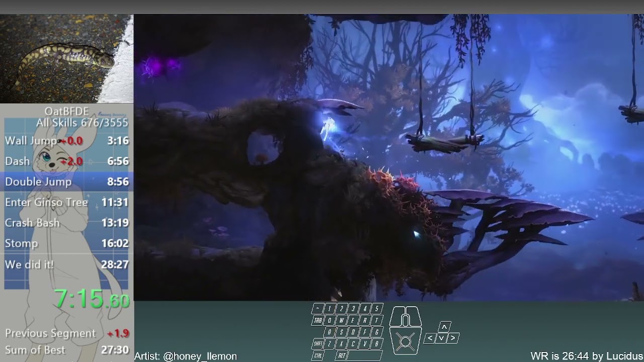Select the Crash Bash split row
Screen dimensions: 644x362
pos(66,223)
